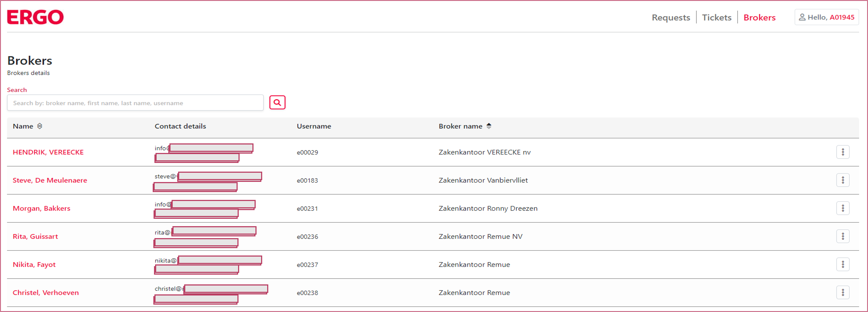The image size is (868, 312).
Task: Open HENDRIK, VEREECKE broker details
Action: pos(48,152)
